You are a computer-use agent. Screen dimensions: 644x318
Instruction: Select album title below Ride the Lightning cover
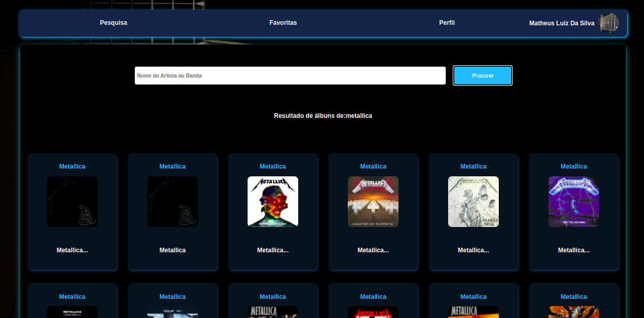click(x=574, y=250)
